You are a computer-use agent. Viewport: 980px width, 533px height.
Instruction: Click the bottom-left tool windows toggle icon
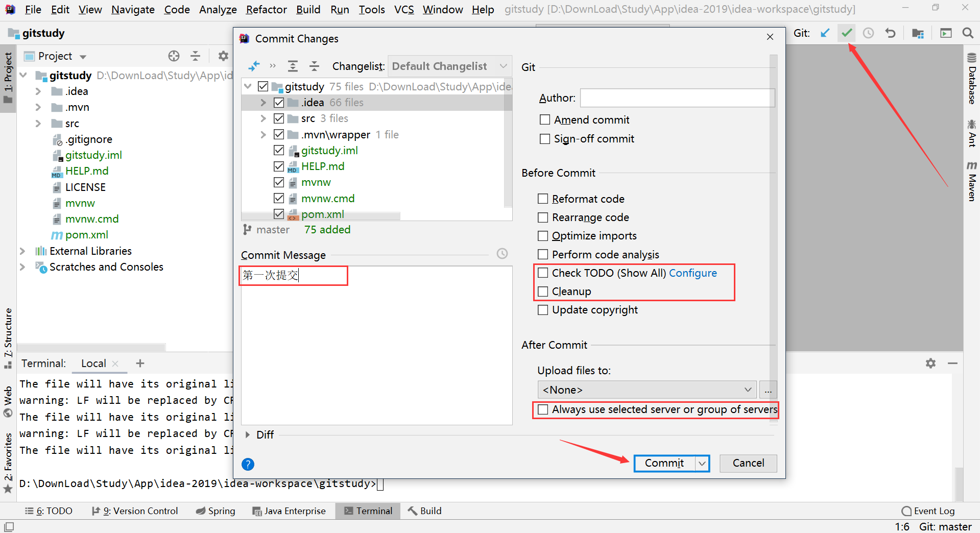pyautogui.click(x=9, y=526)
